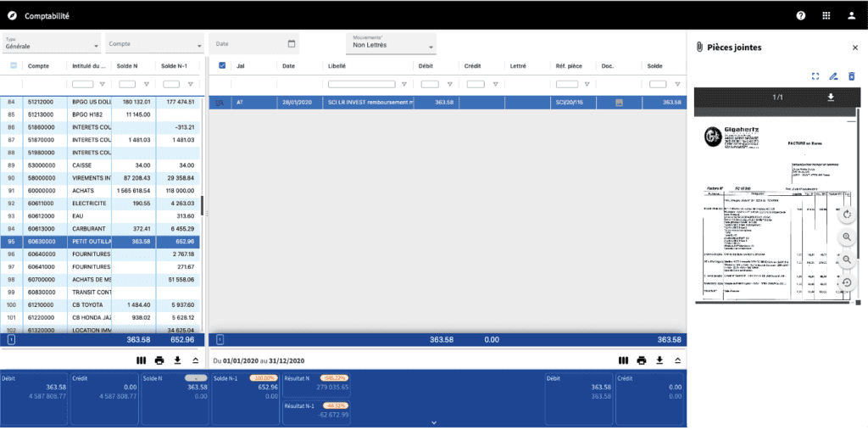Click the calendar icon in Date field
This screenshot has width=868, height=430.
tap(292, 43)
